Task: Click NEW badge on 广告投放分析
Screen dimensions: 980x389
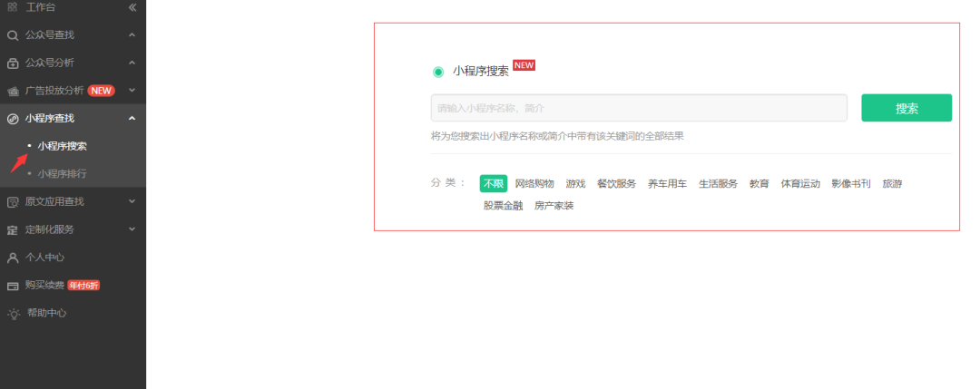Action: (x=101, y=91)
